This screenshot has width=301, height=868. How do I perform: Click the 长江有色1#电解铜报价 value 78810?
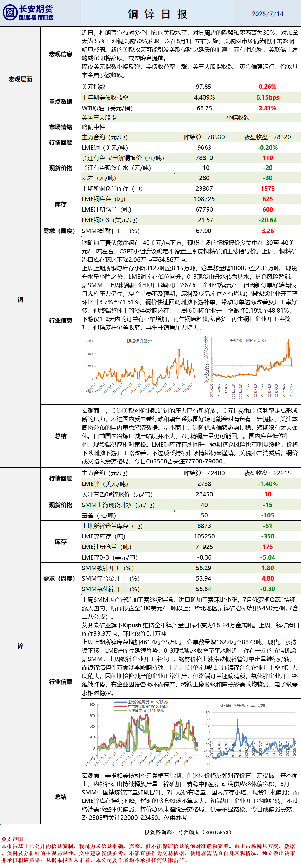click(x=204, y=158)
